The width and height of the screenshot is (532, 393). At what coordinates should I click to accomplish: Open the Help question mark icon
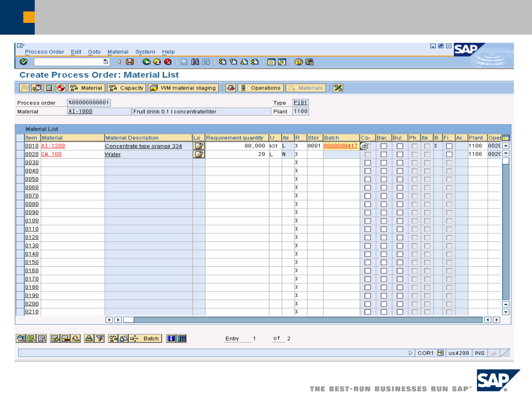point(299,62)
